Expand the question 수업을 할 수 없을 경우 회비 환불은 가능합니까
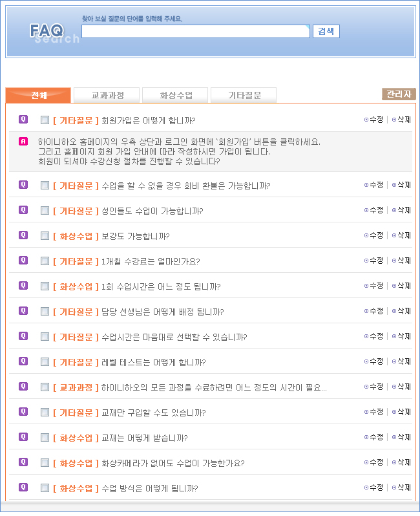This screenshot has width=420, height=516. point(185,186)
